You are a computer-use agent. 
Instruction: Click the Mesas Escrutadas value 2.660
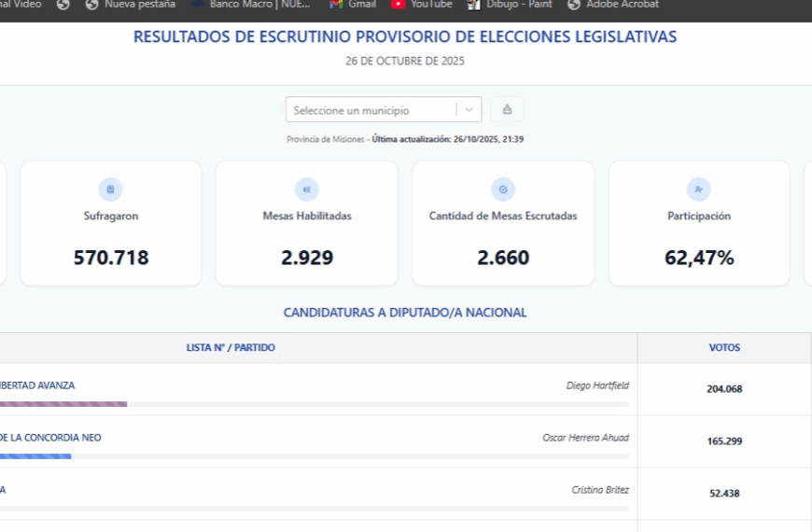pyautogui.click(x=503, y=258)
